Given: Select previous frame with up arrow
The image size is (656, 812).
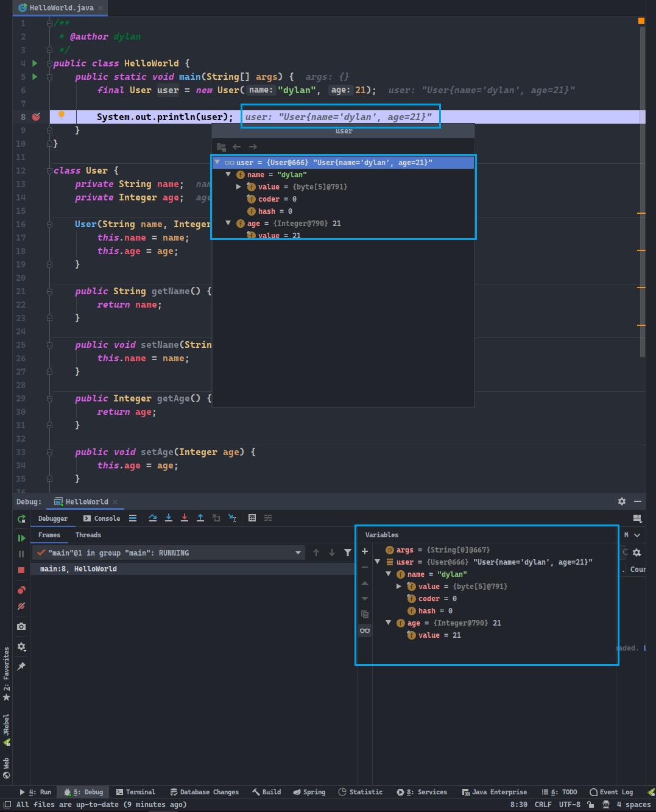Looking at the screenshot, I should pos(316,553).
